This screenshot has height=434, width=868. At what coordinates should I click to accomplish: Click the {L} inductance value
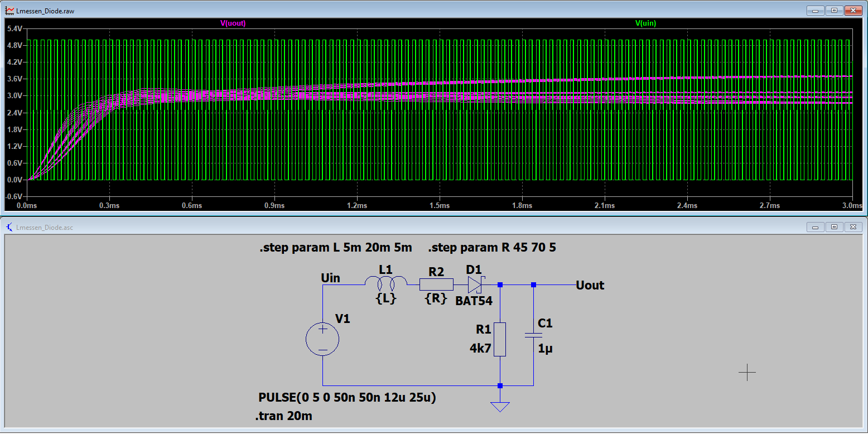coord(386,298)
